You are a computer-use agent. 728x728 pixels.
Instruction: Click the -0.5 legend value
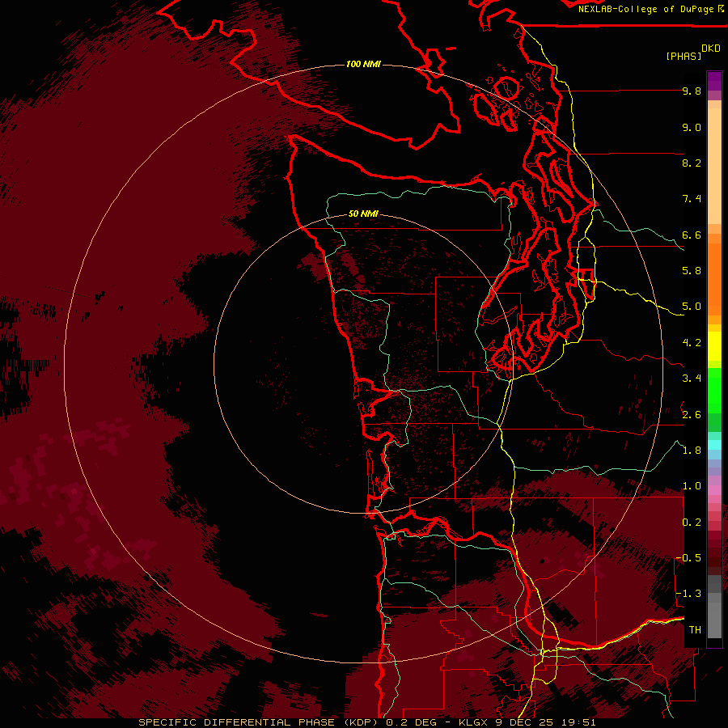[x=688, y=558]
